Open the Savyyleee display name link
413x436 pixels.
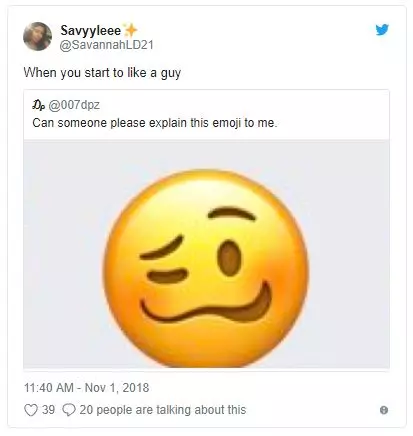(x=90, y=31)
